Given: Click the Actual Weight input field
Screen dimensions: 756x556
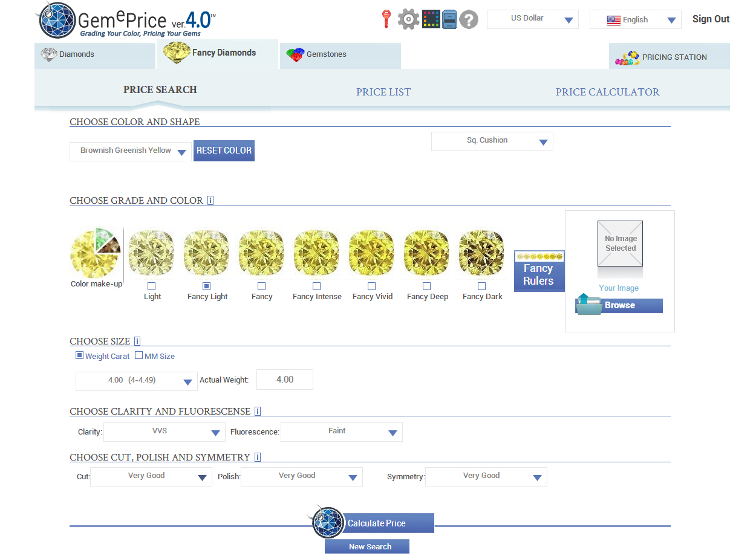Looking at the screenshot, I should [x=285, y=380].
